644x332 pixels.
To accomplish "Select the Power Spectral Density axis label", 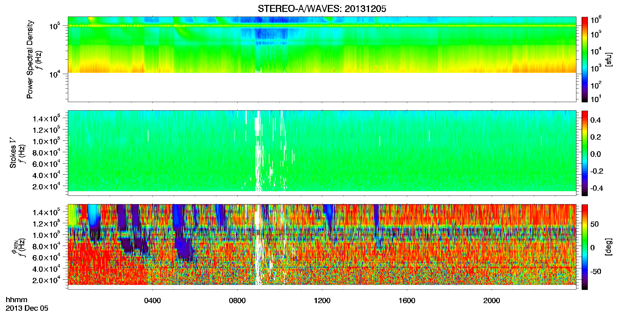I will 30,59.
